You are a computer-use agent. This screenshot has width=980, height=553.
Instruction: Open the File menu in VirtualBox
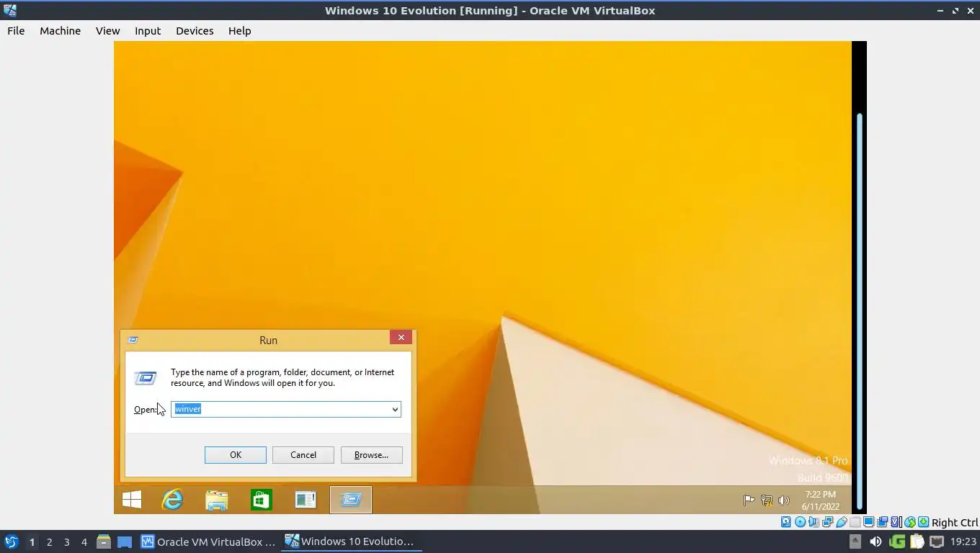16,31
